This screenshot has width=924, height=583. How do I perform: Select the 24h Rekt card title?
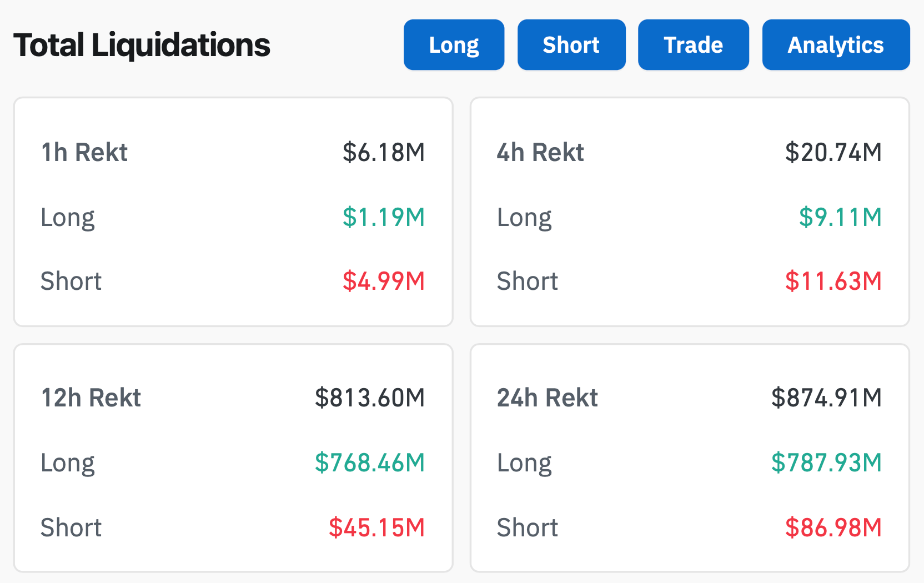point(547,398)
